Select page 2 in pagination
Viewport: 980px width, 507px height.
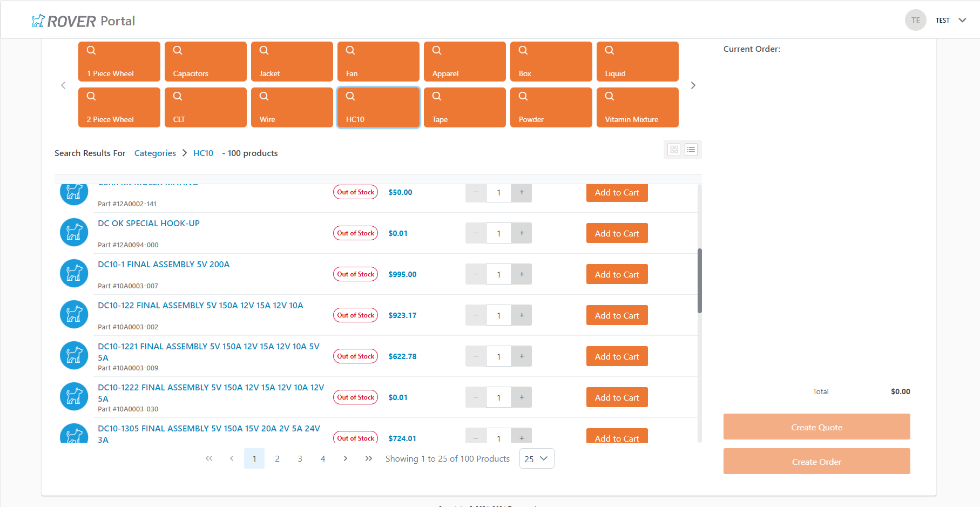coord(277,458)
